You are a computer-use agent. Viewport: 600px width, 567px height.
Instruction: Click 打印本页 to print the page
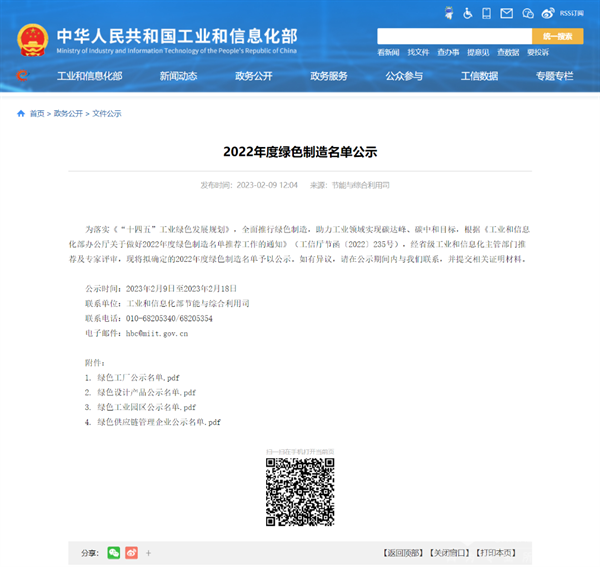(496, 553)
